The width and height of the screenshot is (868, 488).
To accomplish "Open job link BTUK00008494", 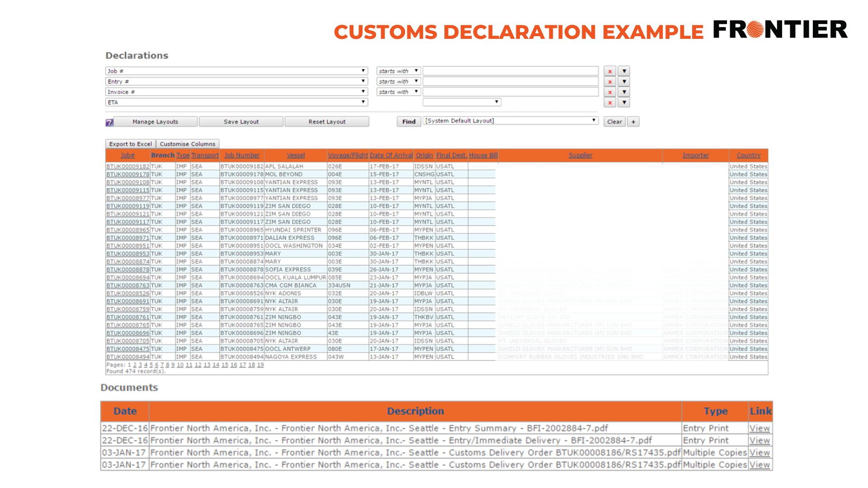I will click(127, 357).
